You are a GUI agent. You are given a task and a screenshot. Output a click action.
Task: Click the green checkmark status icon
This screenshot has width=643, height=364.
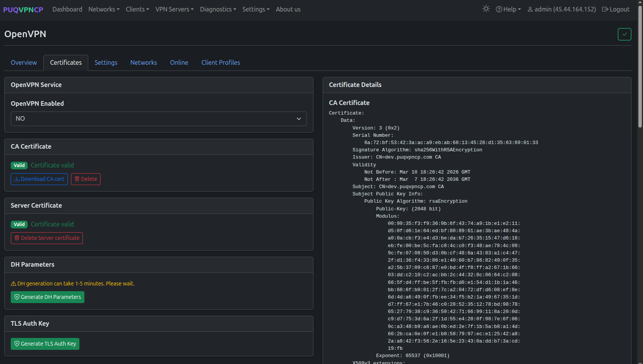625,34
